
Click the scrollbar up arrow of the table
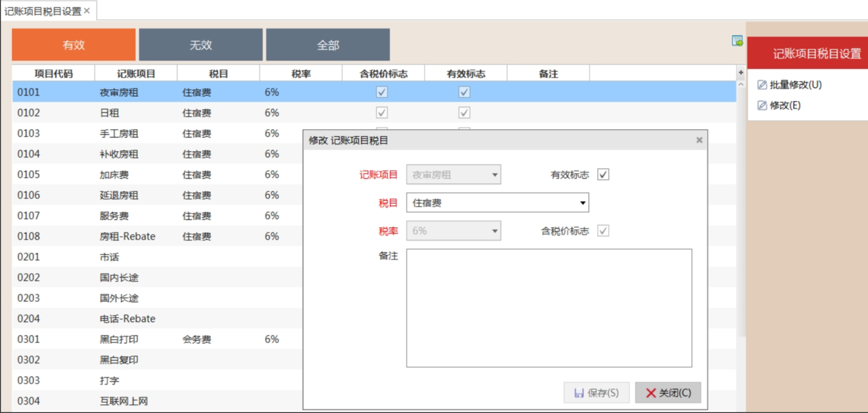[740, 85]
